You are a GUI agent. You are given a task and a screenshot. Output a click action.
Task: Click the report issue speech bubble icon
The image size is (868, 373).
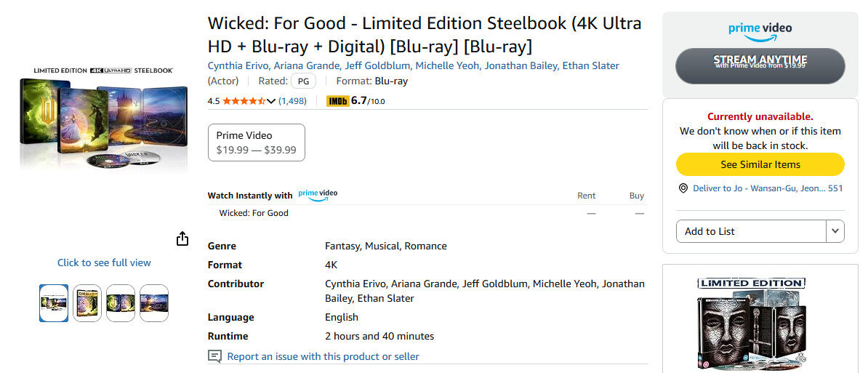pyautogui.click(x=214, y=356)
